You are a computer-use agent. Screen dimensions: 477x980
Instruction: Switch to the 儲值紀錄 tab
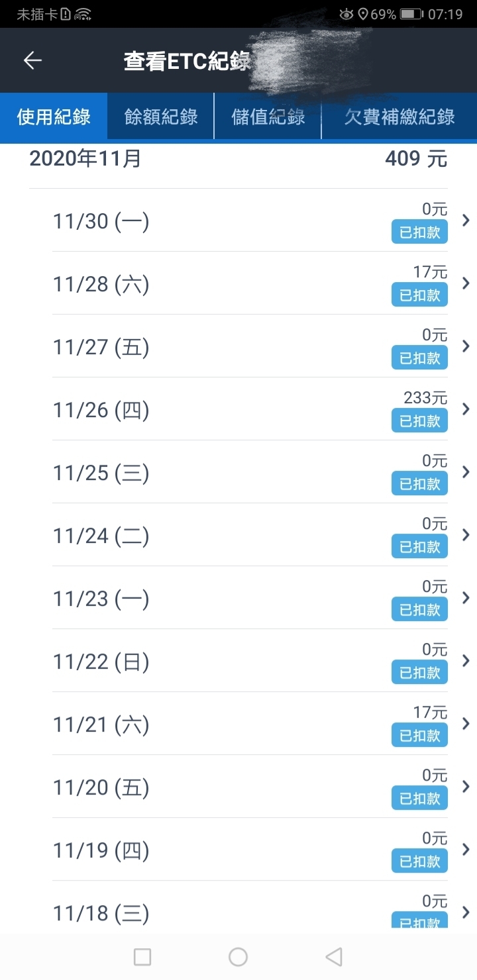click(268, 117)
